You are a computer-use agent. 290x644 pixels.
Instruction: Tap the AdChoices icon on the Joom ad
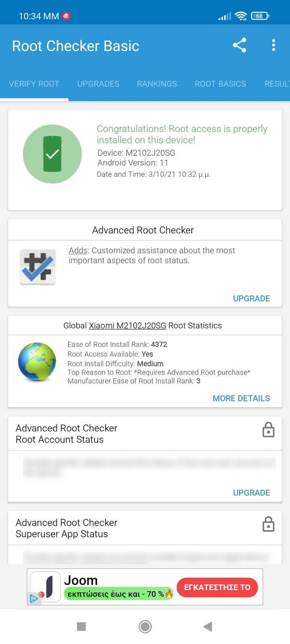[x=34, y=599]
